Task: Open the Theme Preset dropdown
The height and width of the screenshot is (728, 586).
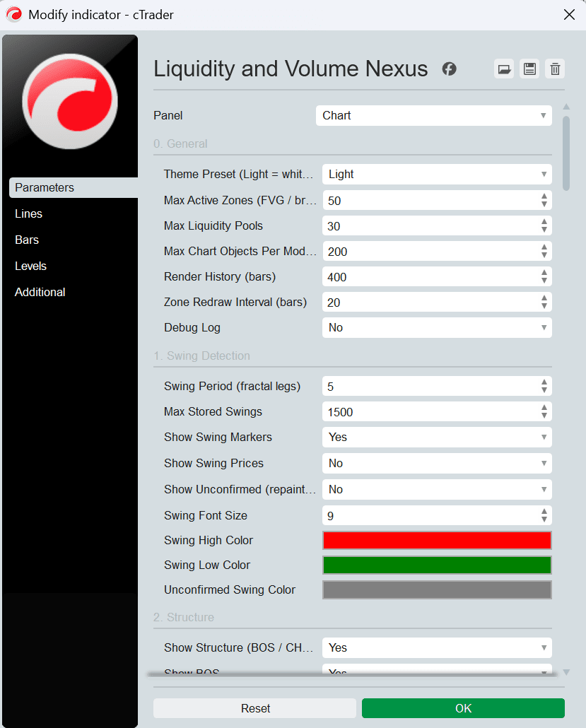Action: point(437,174)
